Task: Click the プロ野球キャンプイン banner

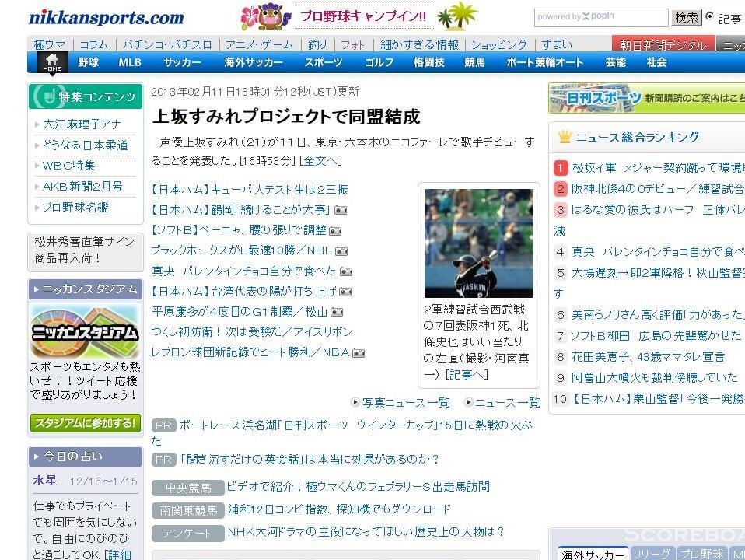Action: tap(360, 17)
